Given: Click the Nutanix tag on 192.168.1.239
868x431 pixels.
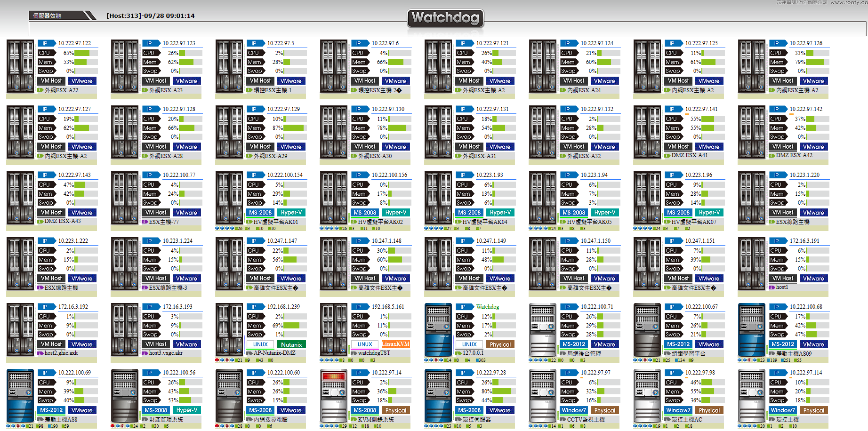Looking at the screenshot, I should (291, 344).
